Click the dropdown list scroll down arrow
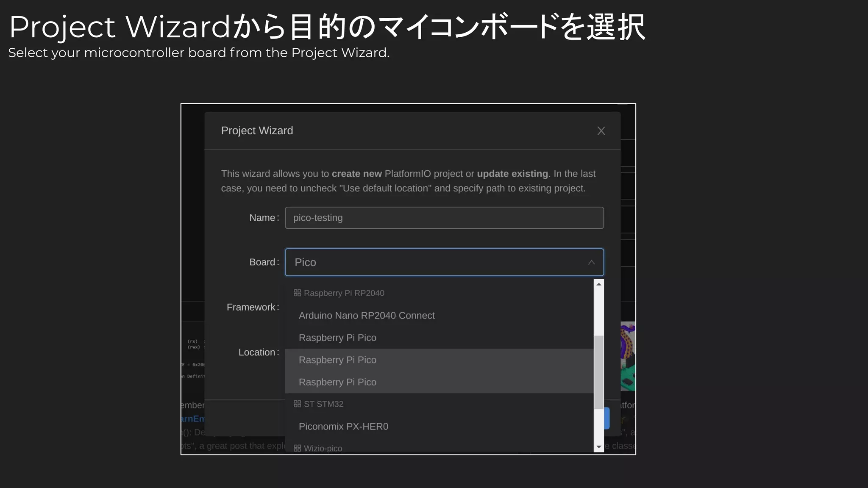 click(599, 447)
